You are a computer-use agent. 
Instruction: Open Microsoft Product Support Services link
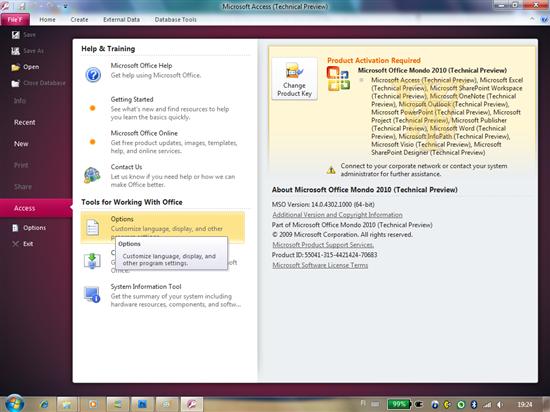point(323,245)
